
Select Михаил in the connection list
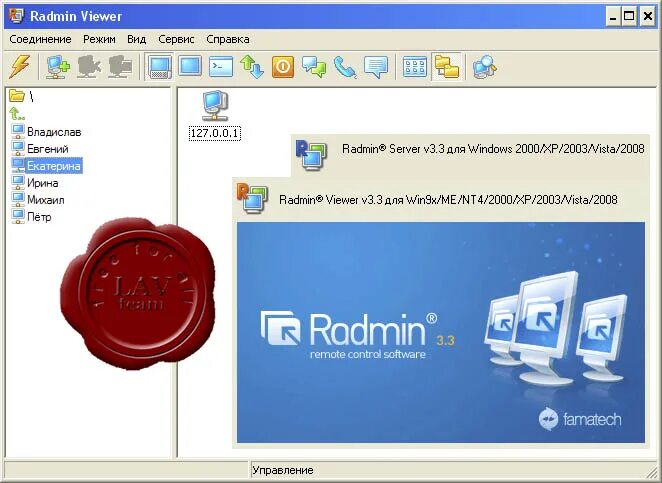coord(46,200)
